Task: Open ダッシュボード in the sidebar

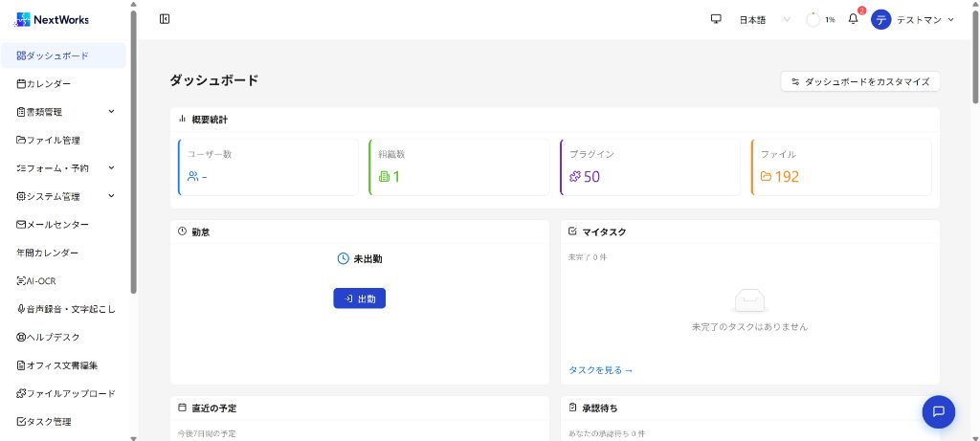Action: pyautogui.click(x=63, y=55)
